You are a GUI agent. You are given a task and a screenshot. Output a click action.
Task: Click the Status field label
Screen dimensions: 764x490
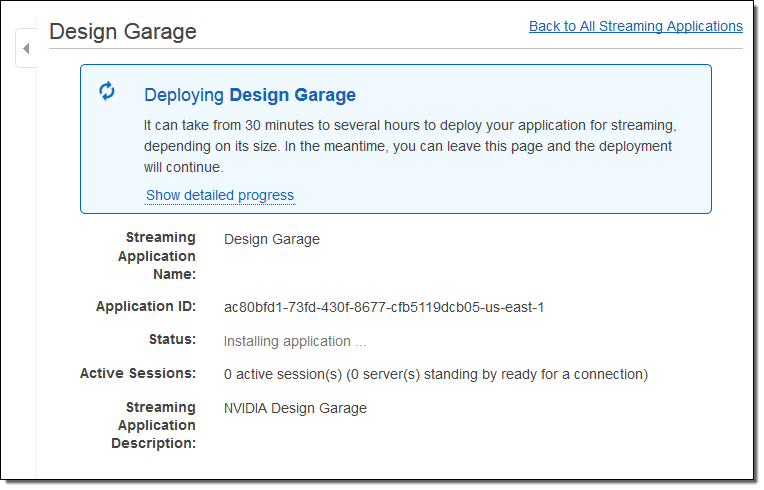coord(172,340)
